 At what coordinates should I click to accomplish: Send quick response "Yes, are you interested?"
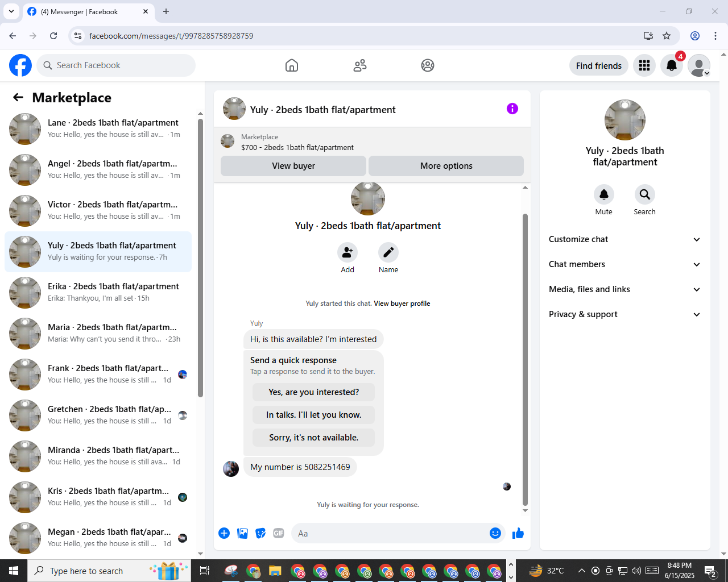pyautogui.click(x=314, y=392)
